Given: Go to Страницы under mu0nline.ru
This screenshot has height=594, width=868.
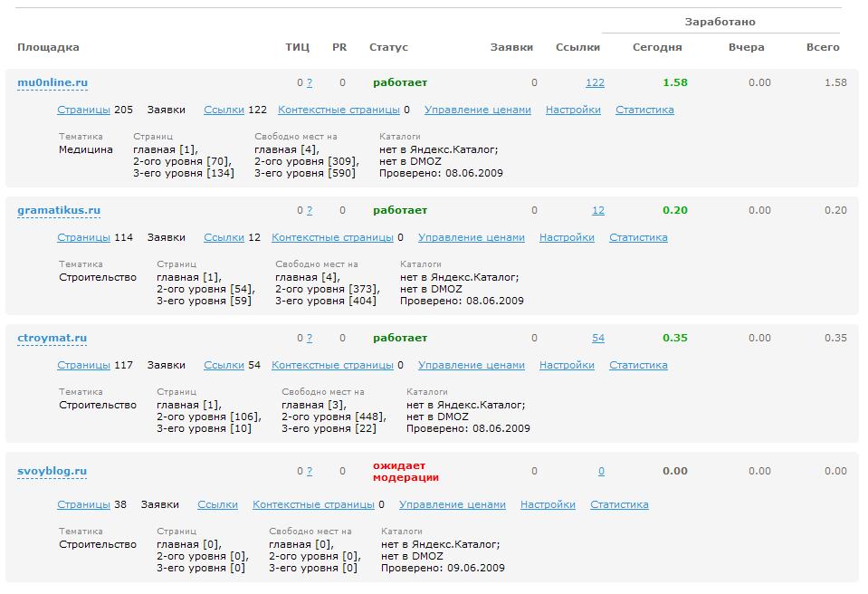Looking at the screenshot, I should tap(83, 110).
